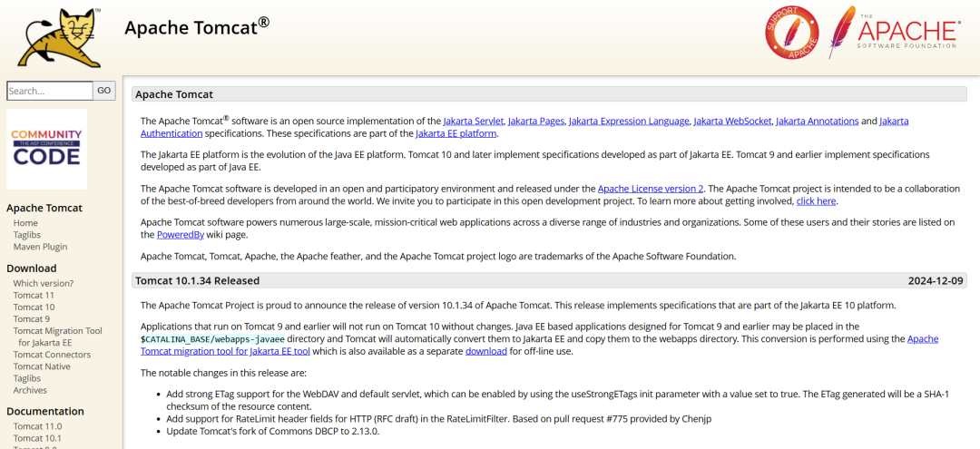
Task: Visit the Archives download link
Action: [30, 390]
